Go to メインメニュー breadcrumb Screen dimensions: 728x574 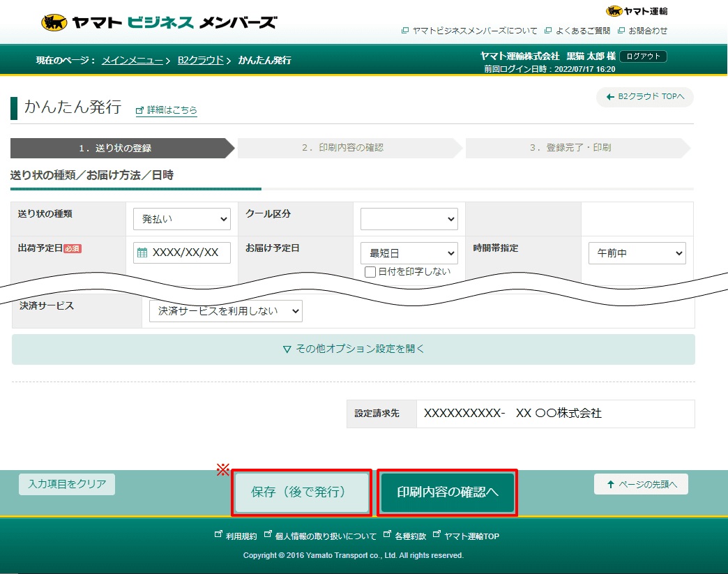[132, 61]
